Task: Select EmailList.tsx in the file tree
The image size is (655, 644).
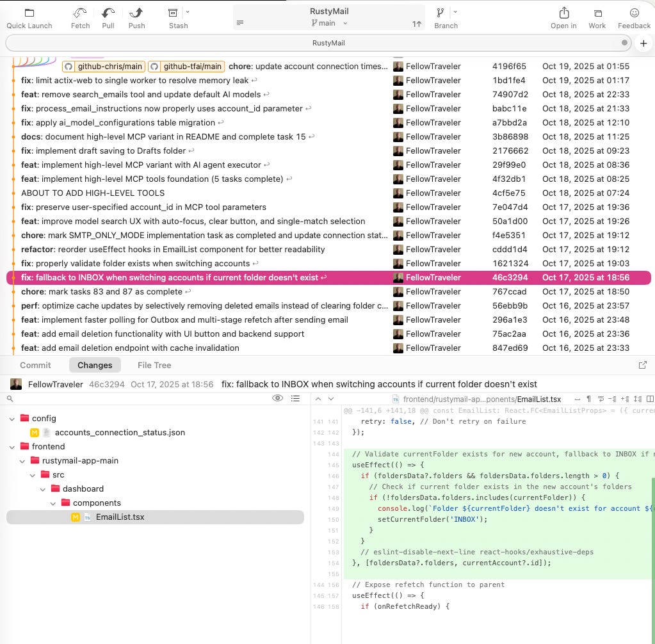Action: pyautogui.click(x=155, y=517)
